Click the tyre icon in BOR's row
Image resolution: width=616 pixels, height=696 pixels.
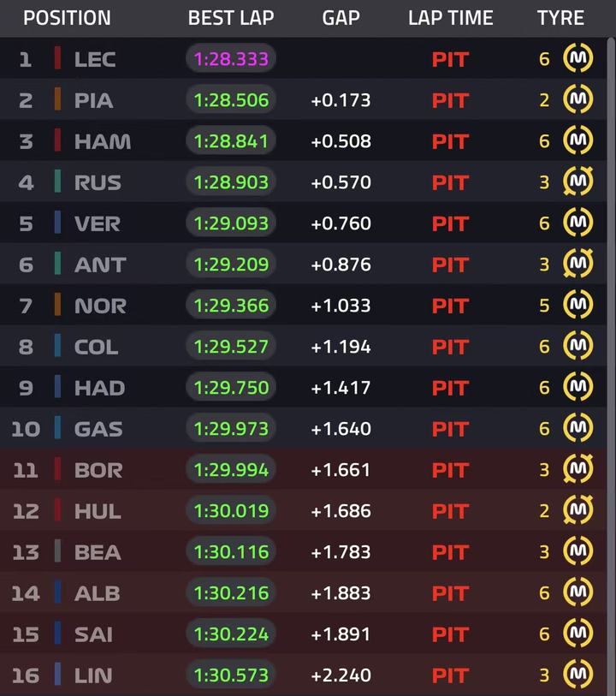(x=577, y=469)
